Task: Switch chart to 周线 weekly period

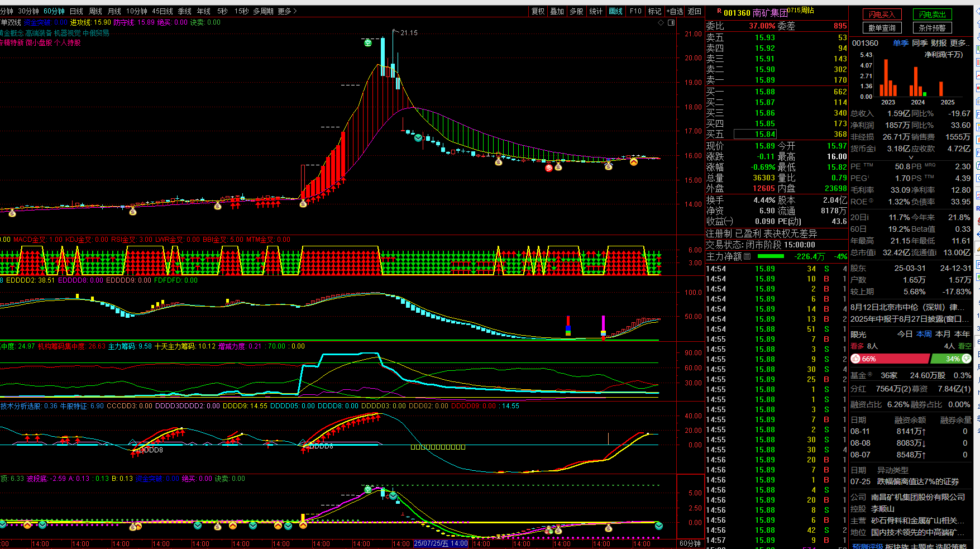Action: [x=95, y=11]
